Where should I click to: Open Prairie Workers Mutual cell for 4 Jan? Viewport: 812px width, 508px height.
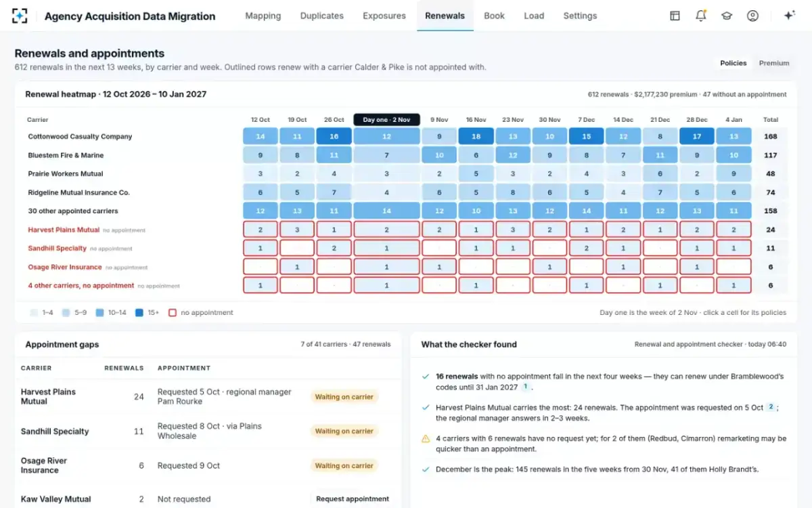coord(734,173)
